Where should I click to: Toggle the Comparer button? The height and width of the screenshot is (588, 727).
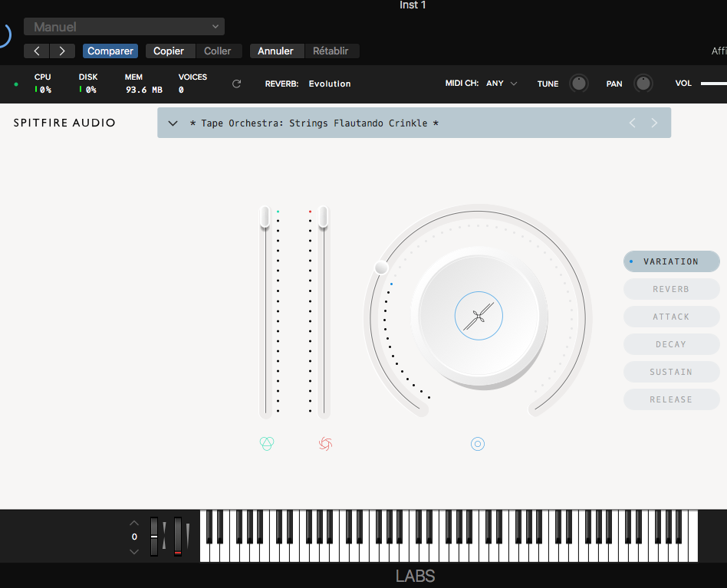point(110,51)
